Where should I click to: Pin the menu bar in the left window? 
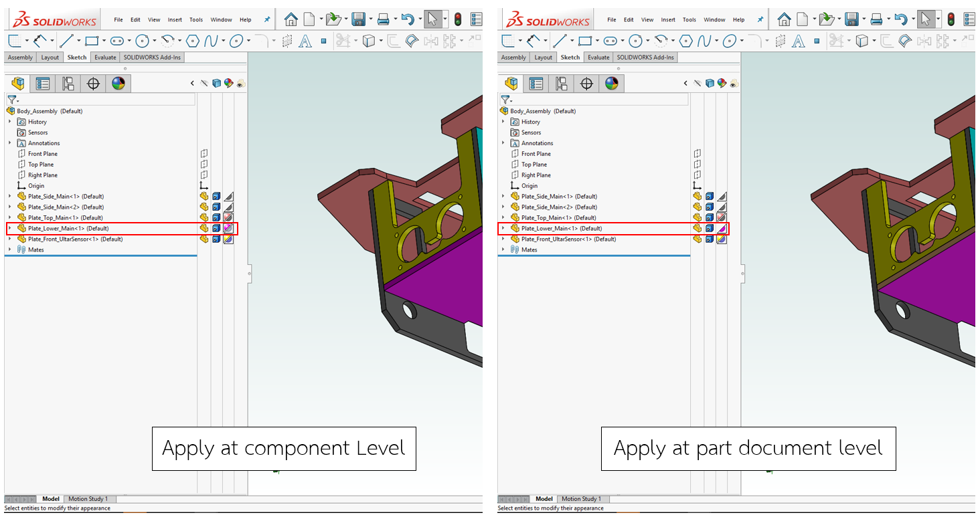(x=267, y=20)
